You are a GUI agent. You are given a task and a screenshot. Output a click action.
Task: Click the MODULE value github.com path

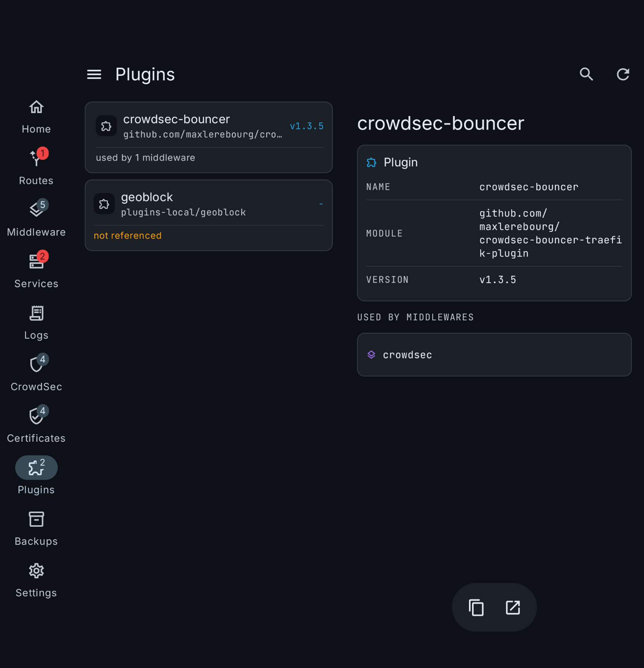[551, 233]
